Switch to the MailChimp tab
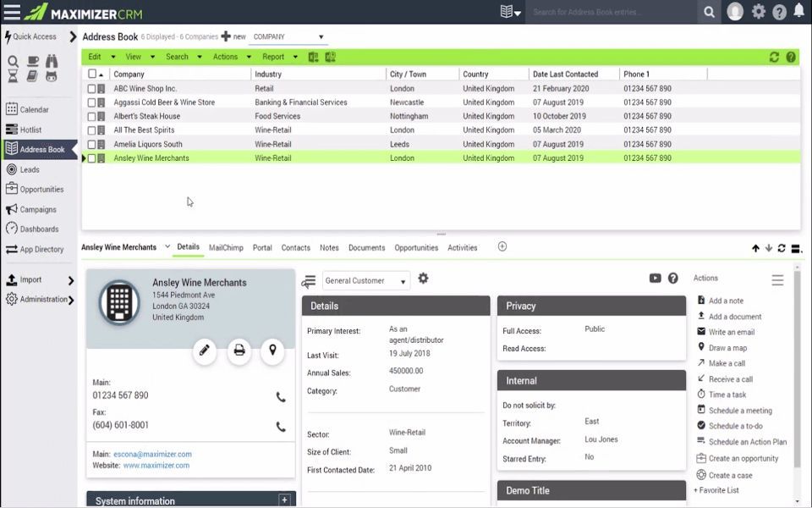The image size is (812, 508). [x=226, y=248]
